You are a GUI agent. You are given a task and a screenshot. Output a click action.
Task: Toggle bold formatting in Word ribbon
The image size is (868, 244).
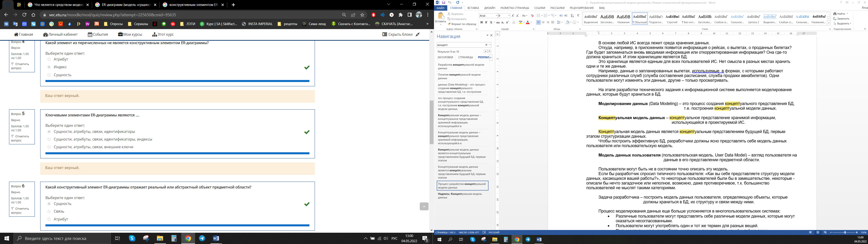(x=482, y=22)
